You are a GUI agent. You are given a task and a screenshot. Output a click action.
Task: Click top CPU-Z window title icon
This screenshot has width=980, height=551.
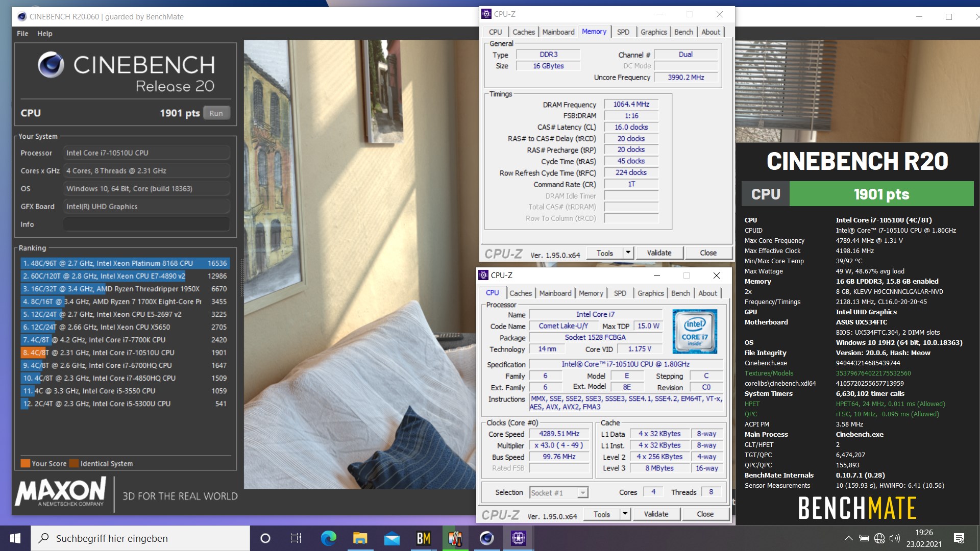tap(486, 14)
